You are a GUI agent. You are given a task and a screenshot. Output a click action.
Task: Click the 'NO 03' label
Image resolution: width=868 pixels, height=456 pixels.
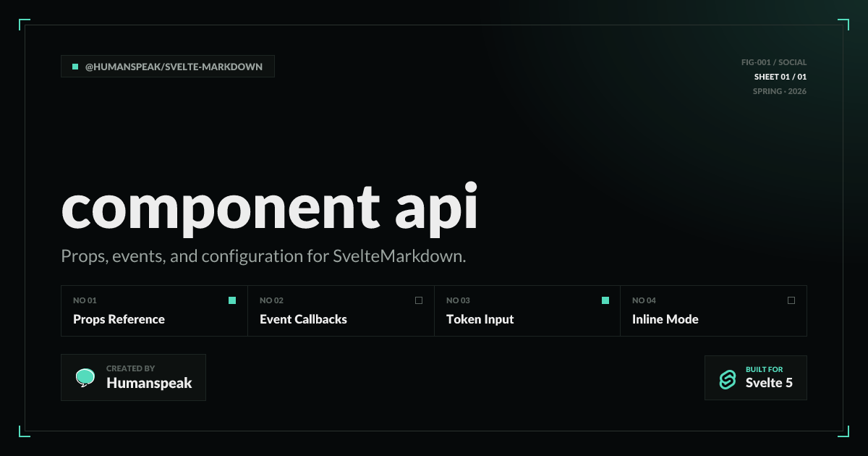458,300
